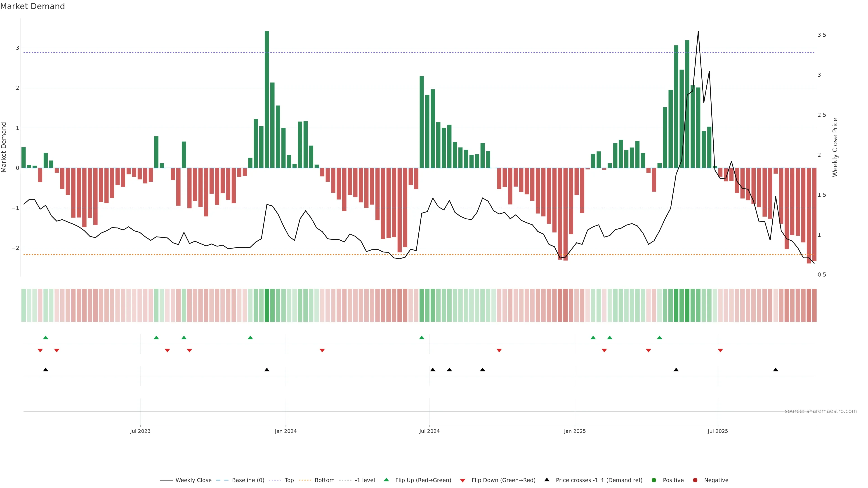
Task: Toggle the -1 level legend entry
Action: 365,480
